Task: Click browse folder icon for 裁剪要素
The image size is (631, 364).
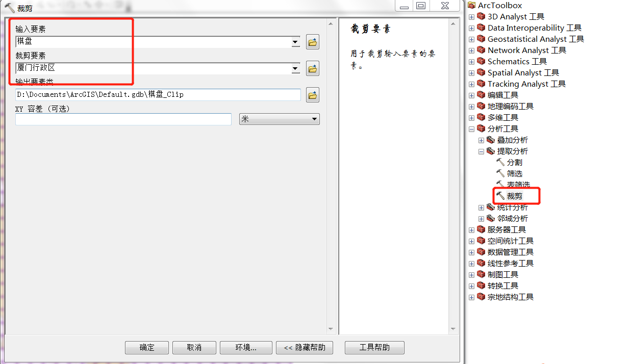Action: 312,68
